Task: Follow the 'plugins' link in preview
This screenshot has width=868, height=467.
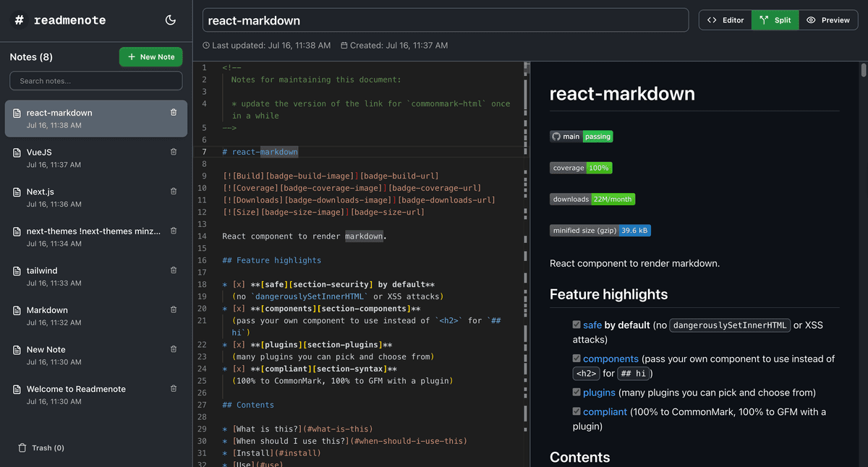Action: [599, 393]
